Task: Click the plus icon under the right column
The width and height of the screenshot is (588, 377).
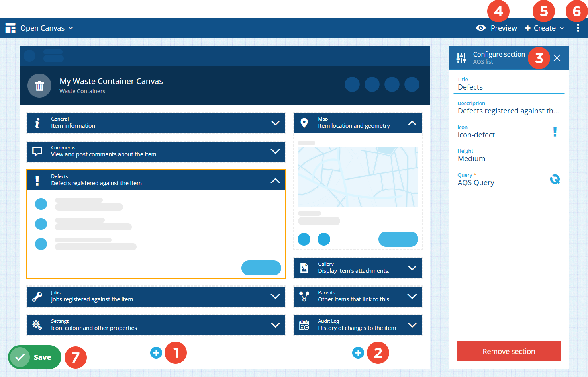Action: click(358, 353)
